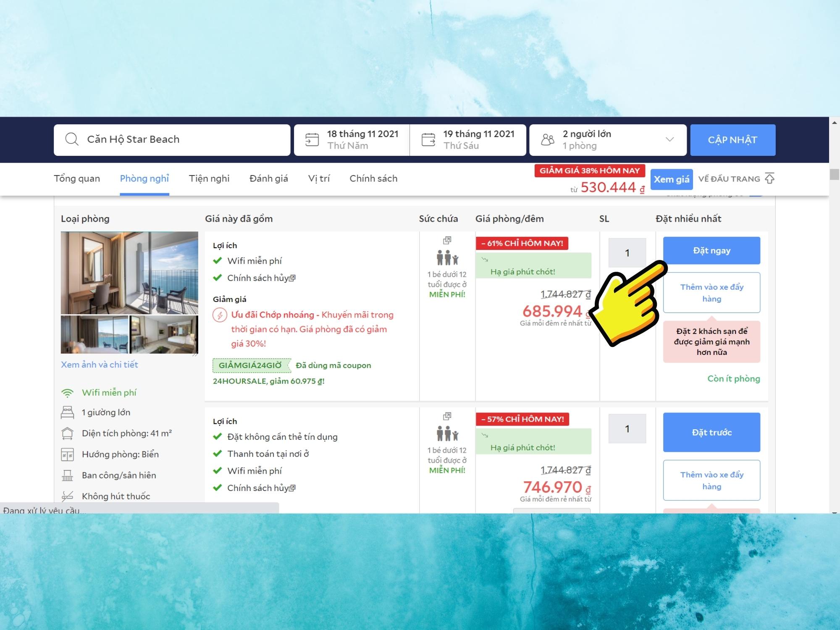Screen dimensions: 840x630
Task: Click the search magnifier icon
Action: [72, 139]
